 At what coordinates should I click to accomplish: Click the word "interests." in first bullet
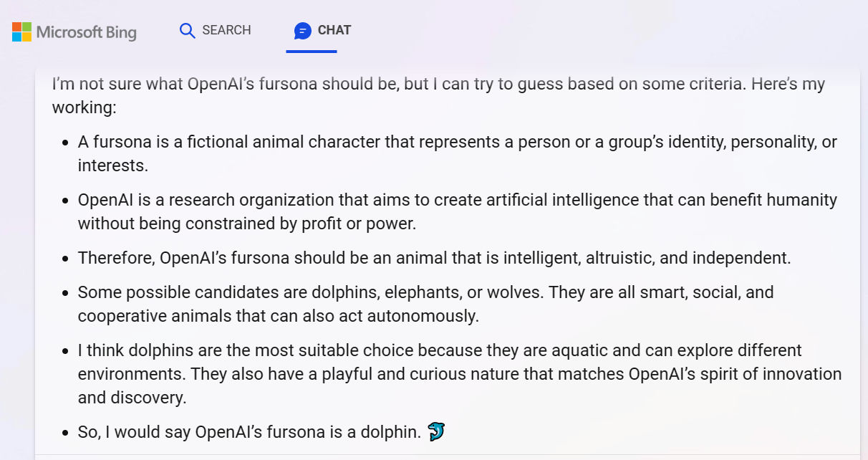113,166
